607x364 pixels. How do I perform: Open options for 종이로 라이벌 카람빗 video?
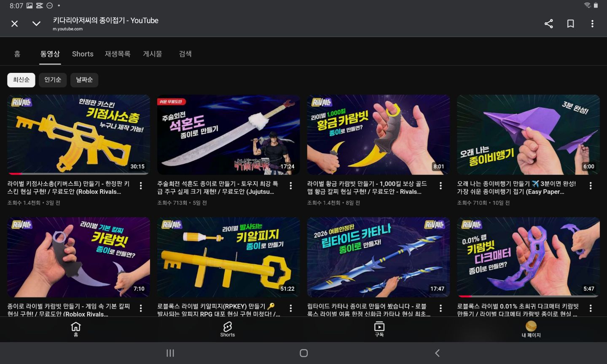(141, 308)
